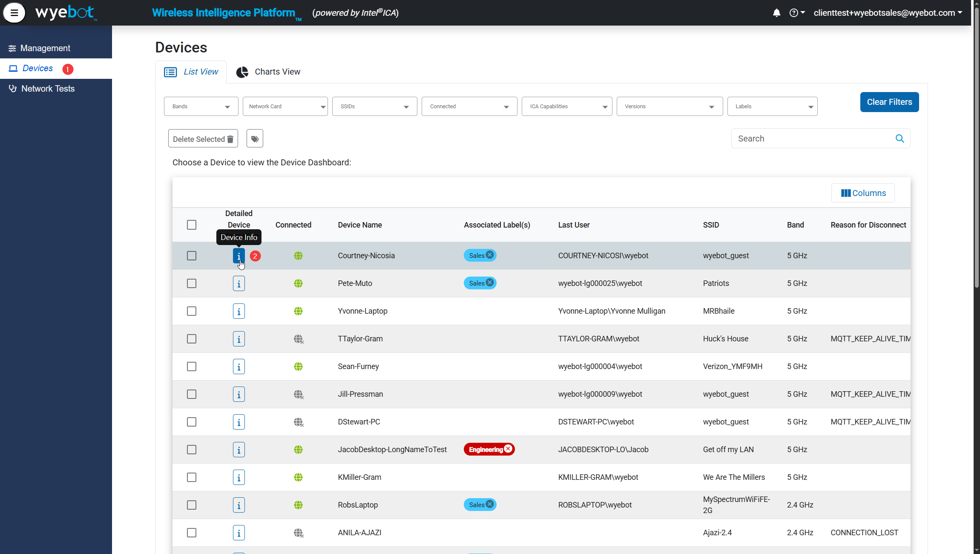
Task: Select the KMiller-Gram row checkbox
Action: coord(192,477)
